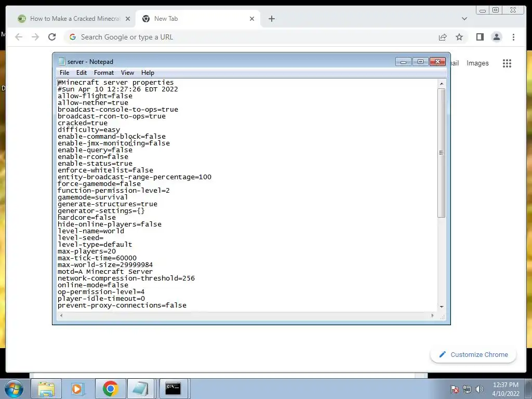Open the Notepad Edit menu

pyautogui.click(x=82, y=73)
